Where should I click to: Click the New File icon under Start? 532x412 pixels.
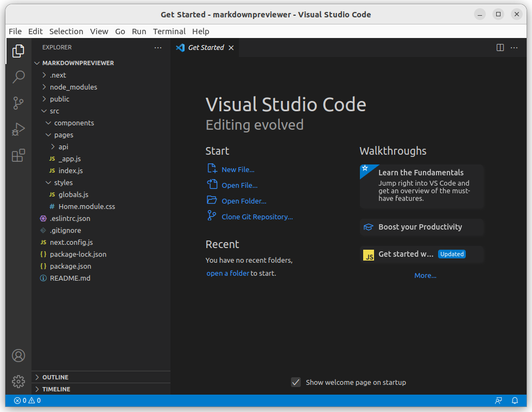pyautogui.click(x=212, y=168)
